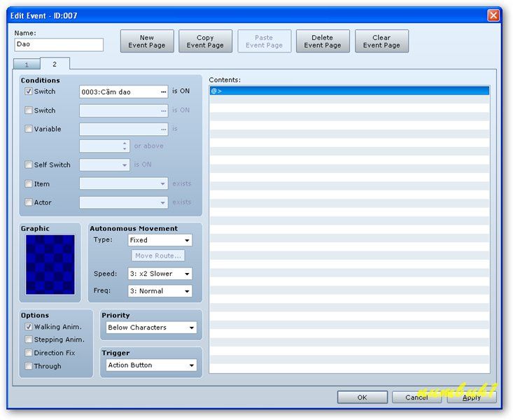This screenshot has width=513, height=420.
Task: Open the Speed dropdown
Action: [x=160, y=274]
